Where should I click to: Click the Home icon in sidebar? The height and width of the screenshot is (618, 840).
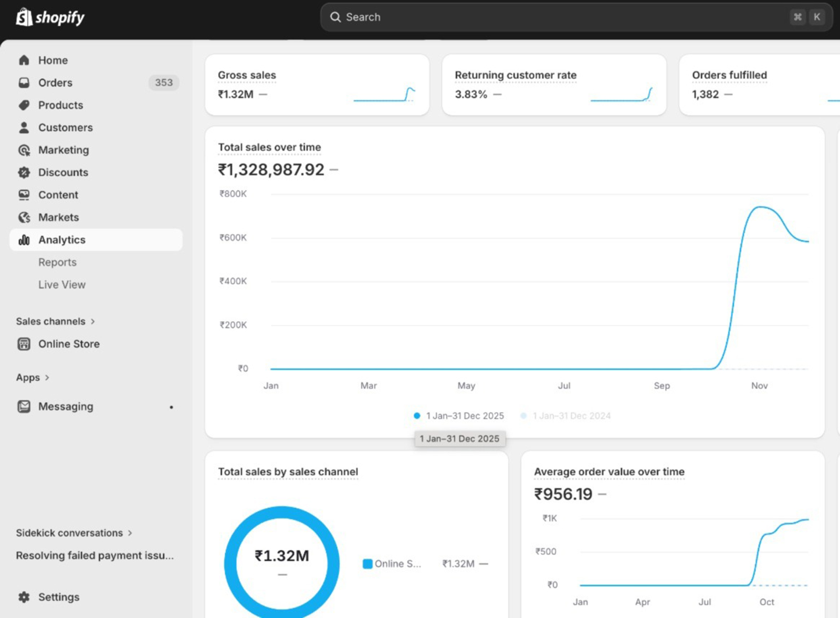[x=24, y=60]
